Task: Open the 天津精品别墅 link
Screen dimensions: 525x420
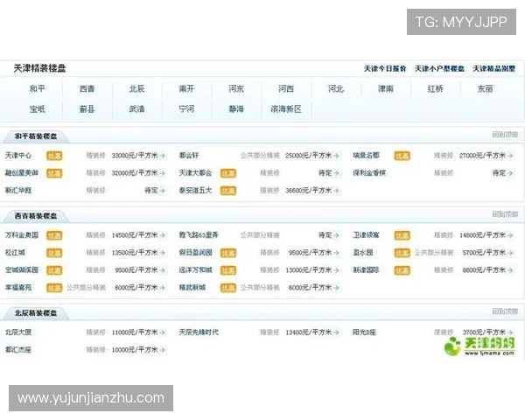Action: click(494, 68)
